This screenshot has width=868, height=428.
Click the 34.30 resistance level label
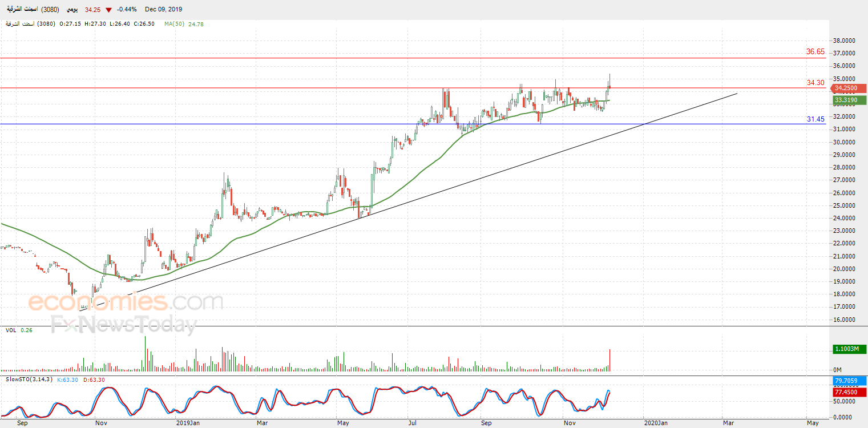[815, 83]
